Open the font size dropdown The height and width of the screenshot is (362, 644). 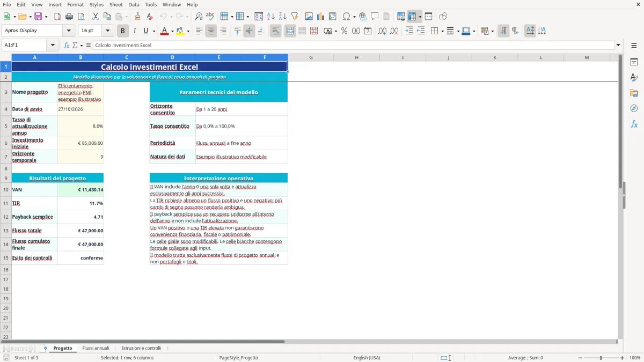[107, 31]
